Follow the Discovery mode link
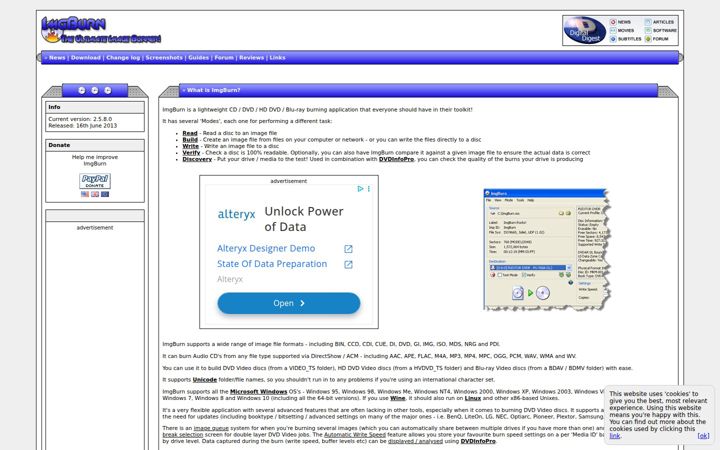 (197, 159)
